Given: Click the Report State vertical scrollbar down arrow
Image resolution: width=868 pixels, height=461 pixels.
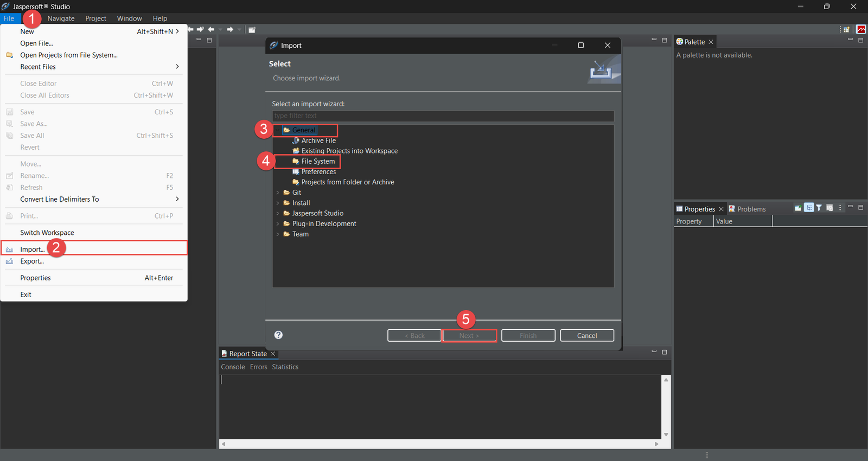Looking at the screenshot, I should tap(666, 434).
